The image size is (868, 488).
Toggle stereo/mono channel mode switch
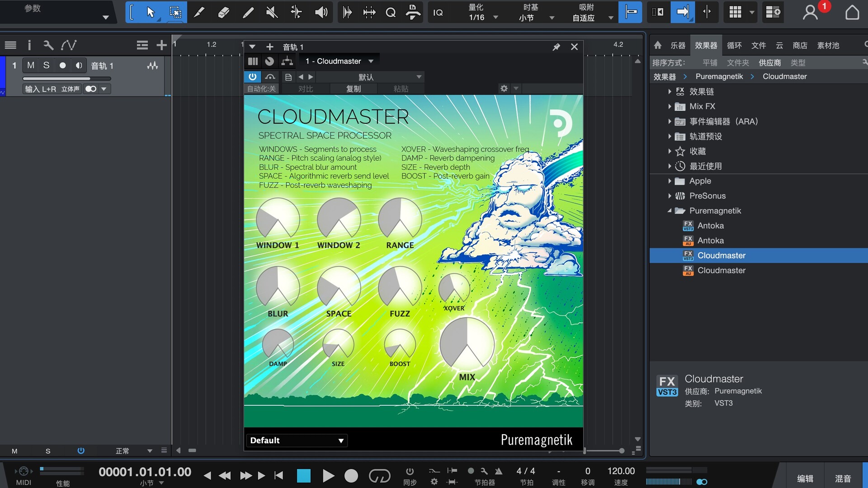(x=91, y=89)
